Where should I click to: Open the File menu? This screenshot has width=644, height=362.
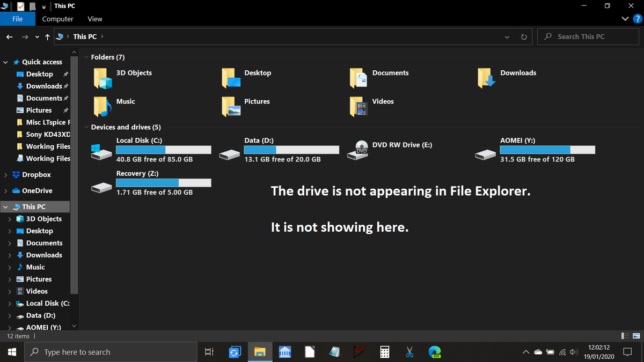(17, 19)
